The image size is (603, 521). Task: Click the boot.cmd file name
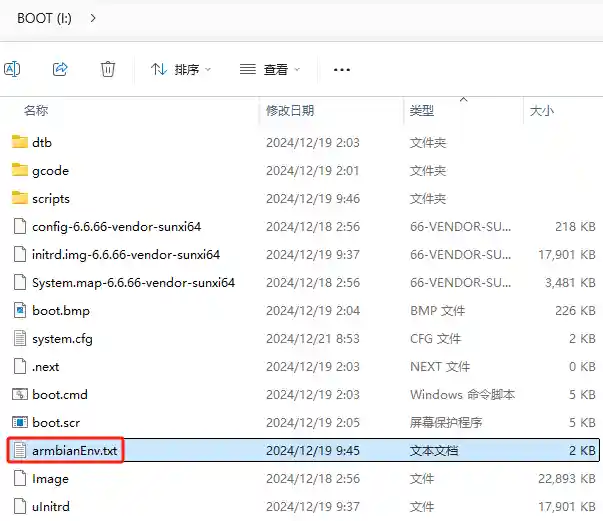60,395
